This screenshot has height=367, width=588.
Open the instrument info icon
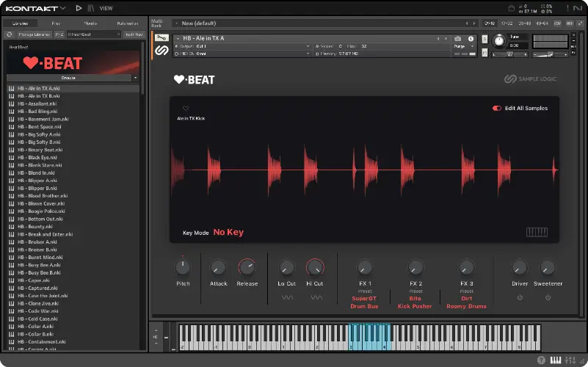[471, 38]
